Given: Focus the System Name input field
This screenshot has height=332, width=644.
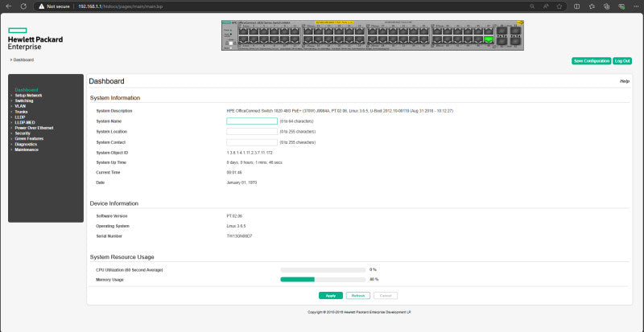Looking at the screenshot, I should click(252, 121).
